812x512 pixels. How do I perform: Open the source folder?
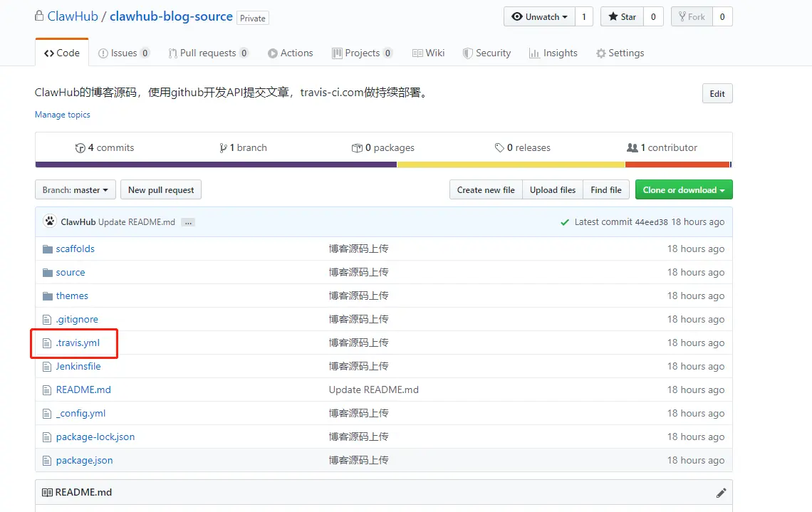(71, 272)
